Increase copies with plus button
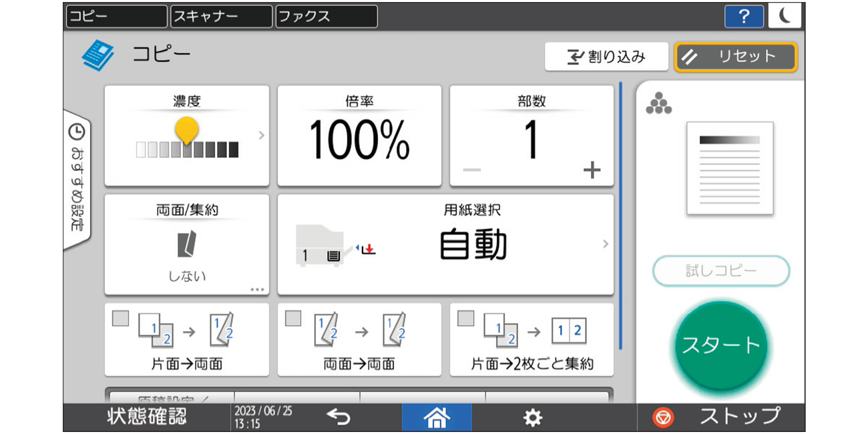Image resolution: width=868 pixels, height=434 pixels. [592, 170]
